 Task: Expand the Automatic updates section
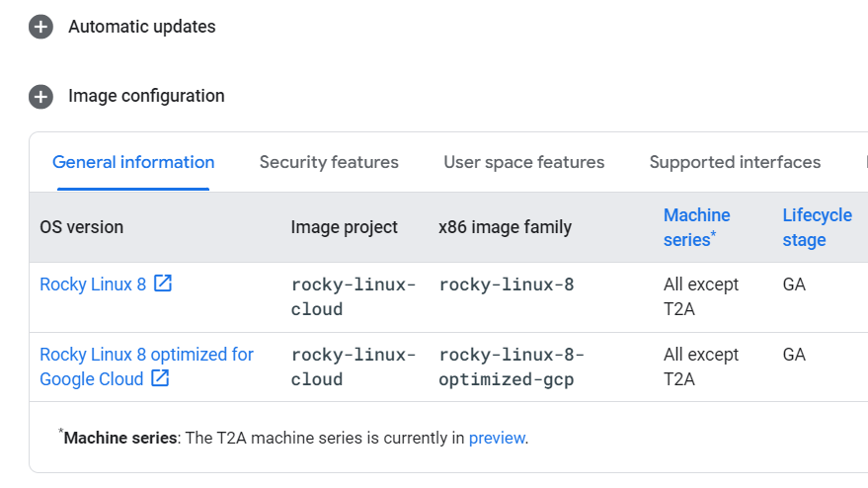(40, 27)
